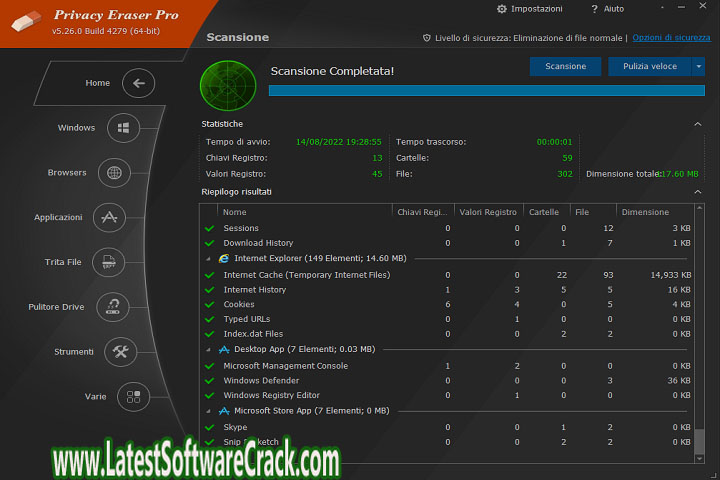Image resolution: width=720 pixels, height=480 pixels.
Task: Open the Strumenti tools icon
Action: tap(121, 352)
